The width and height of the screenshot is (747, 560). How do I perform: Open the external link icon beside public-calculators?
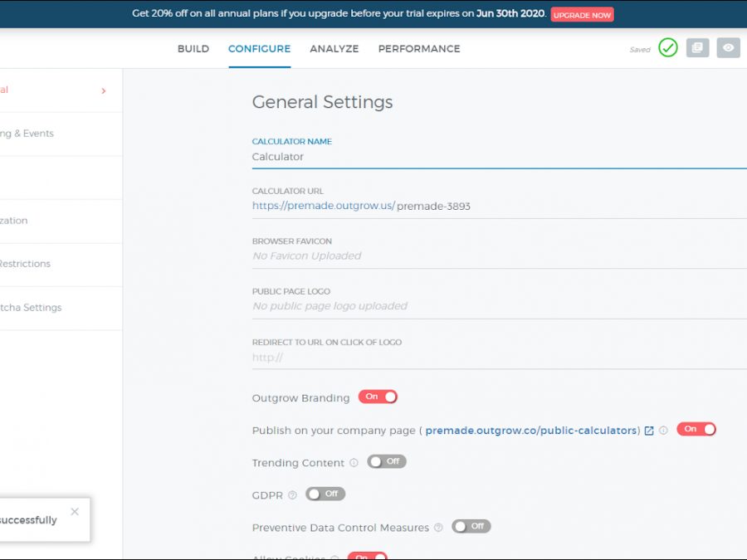coord(649,431)
